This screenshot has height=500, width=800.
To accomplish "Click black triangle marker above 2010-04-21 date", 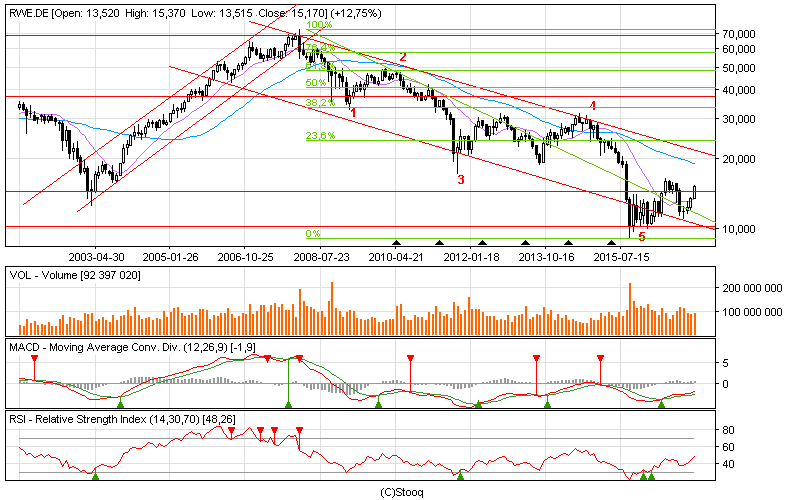I will tap(396, 242).
